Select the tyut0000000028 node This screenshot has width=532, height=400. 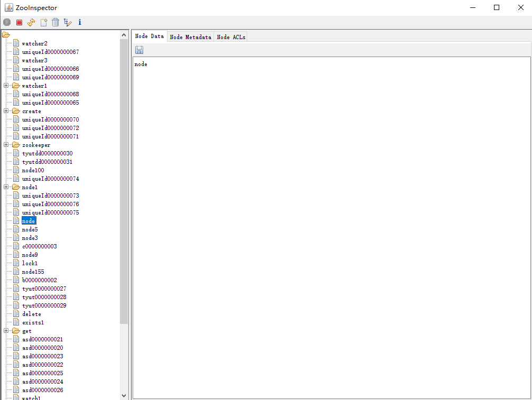point(44,297)
